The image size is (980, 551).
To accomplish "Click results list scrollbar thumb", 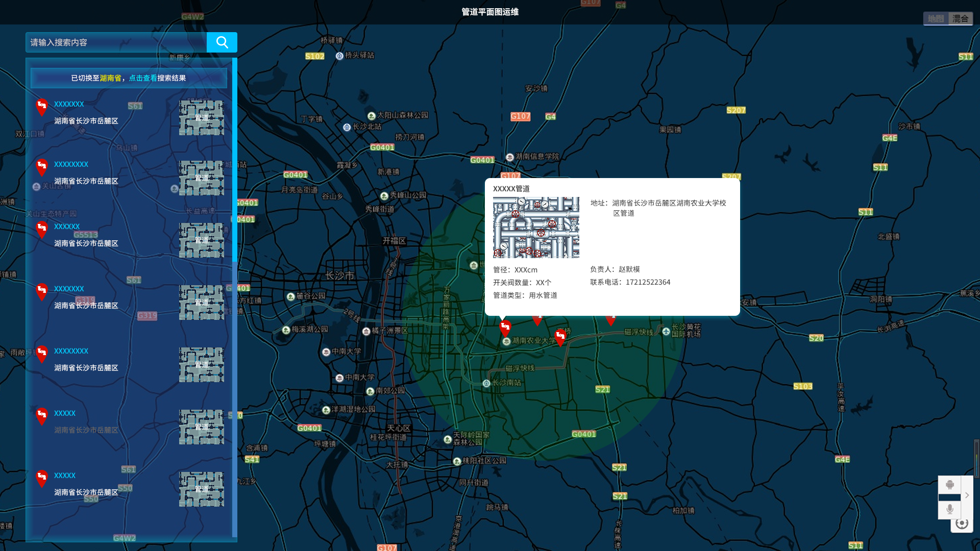I will tap(235, 161).
